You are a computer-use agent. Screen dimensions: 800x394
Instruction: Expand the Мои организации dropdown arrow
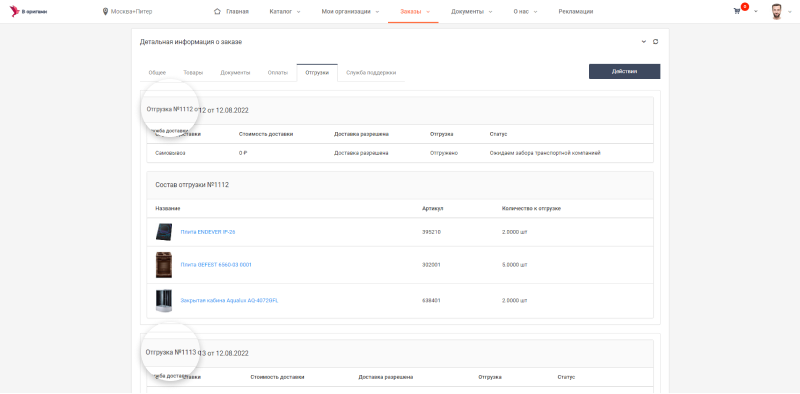click(377, 11)
